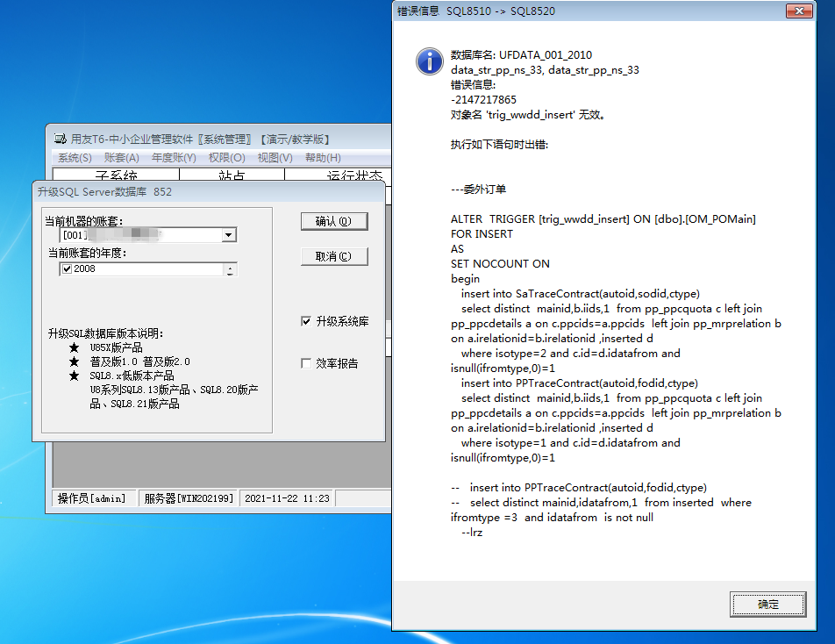Click the 确定 button in error dialog

[x=767, y=604]
